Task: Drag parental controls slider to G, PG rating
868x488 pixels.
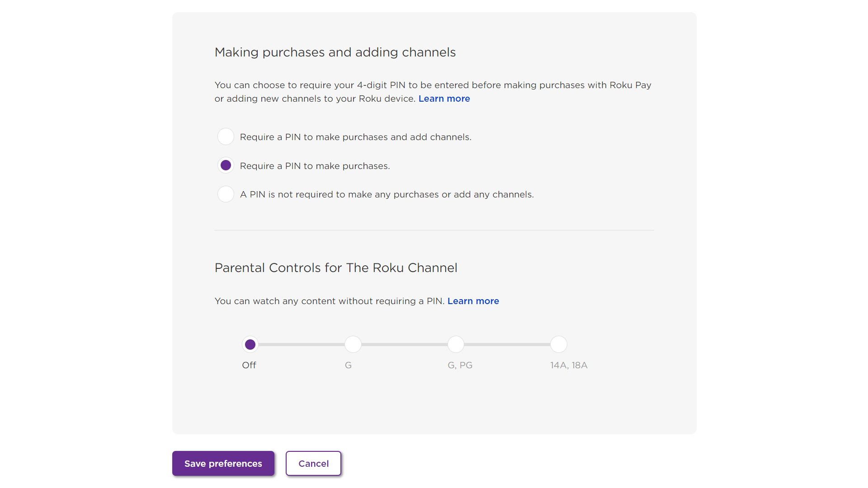Action: pyautogui.click(x=455, y=344)
